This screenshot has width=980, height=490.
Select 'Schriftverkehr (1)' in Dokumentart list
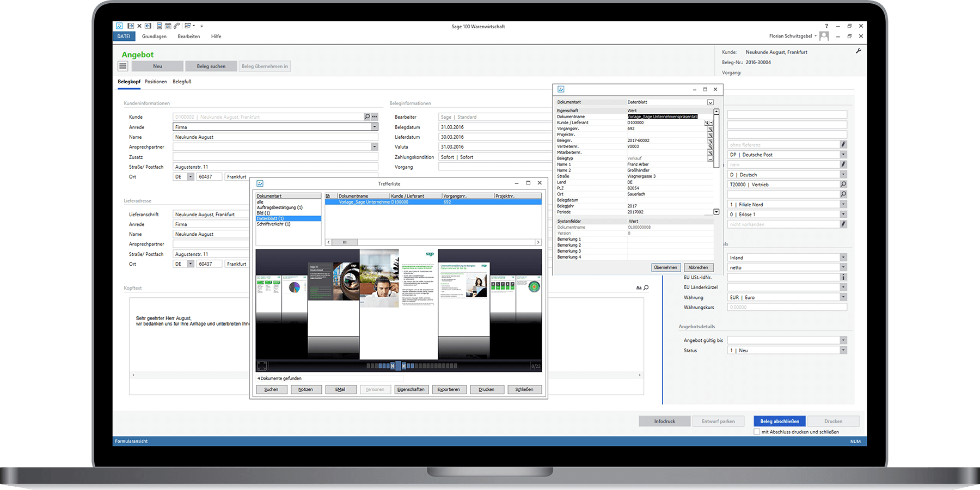tap(274, 224)
